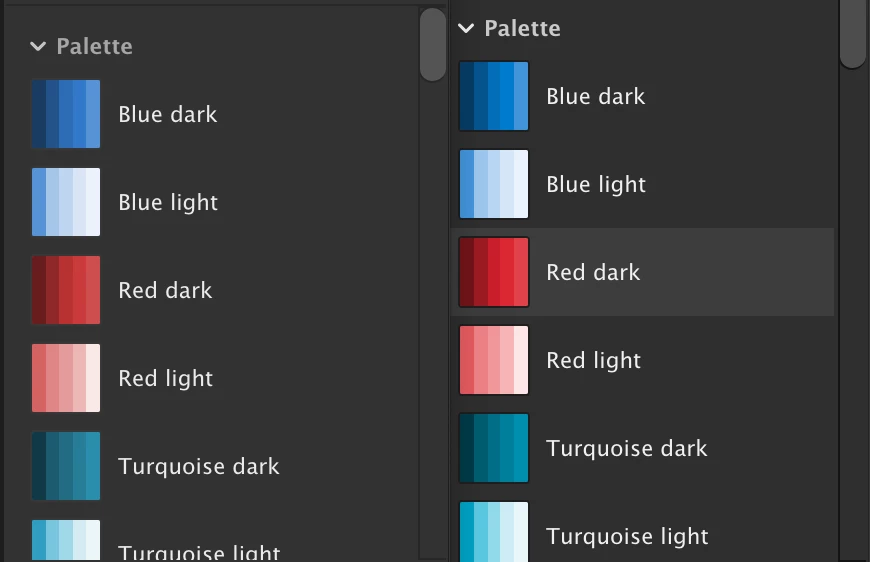Click the highlighted Red dark swatch thumbnail
The height and width of the screenshot is (562, 870).
494,272
